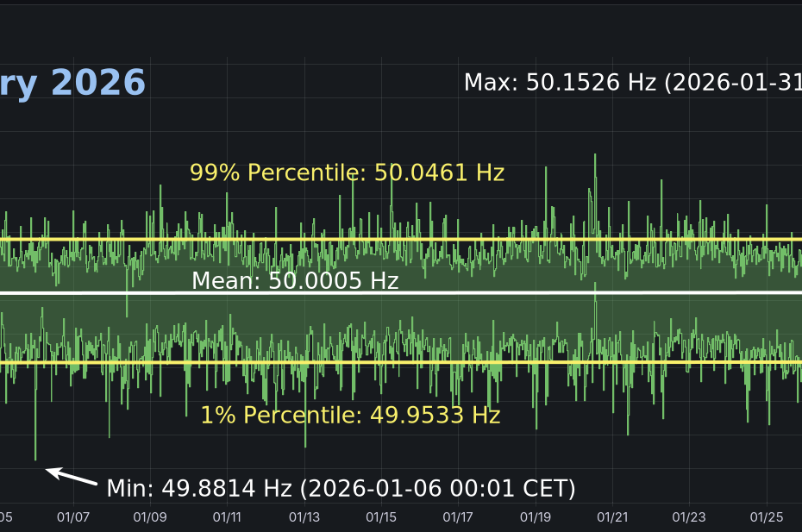The image size is (802, 532).
Task: Click the Max 50.1526 Hz annotation
Action: 632,83
